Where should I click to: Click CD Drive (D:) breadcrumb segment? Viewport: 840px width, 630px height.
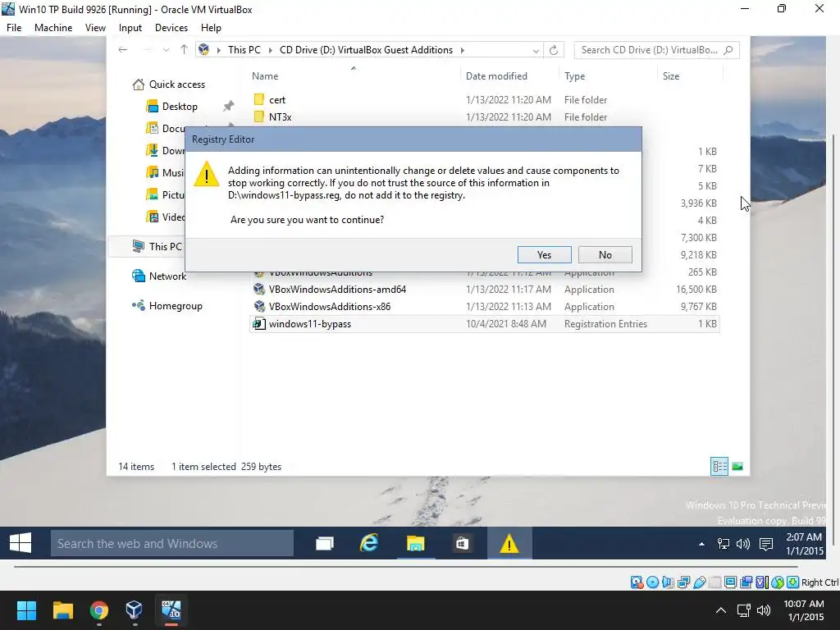pos(366,50)
